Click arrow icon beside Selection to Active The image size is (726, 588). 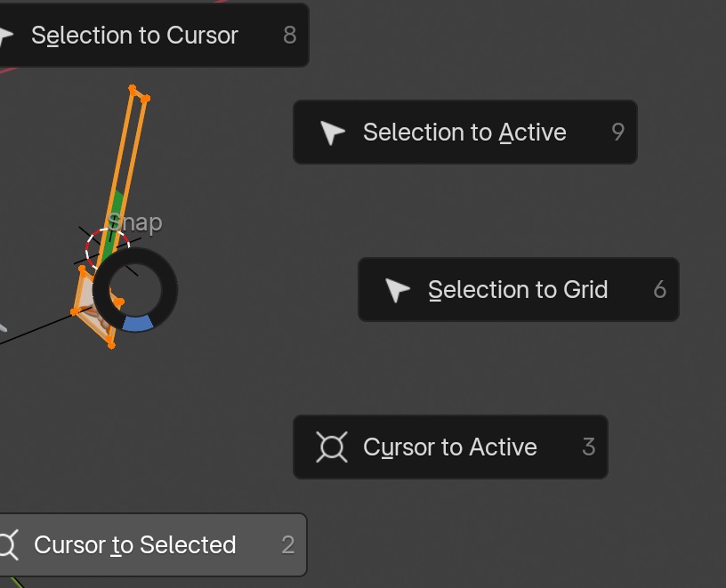tap(333, 133)
